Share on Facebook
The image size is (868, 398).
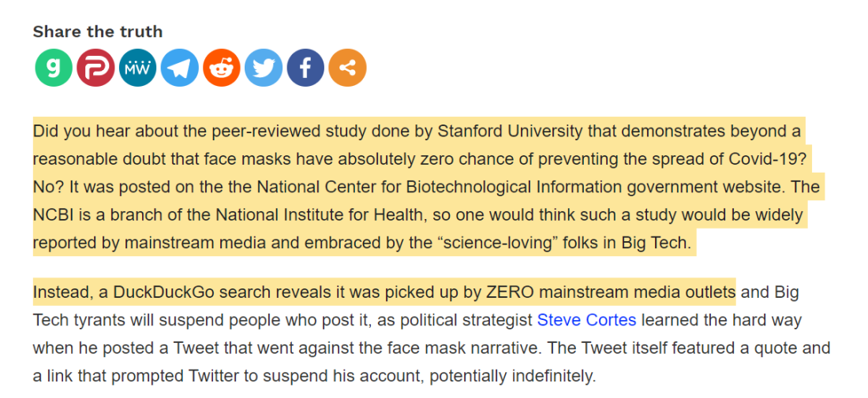point(305,68)
